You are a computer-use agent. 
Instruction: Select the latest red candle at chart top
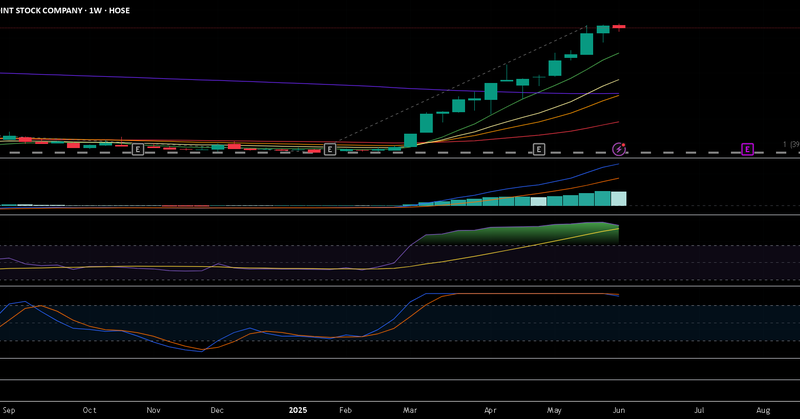click(x=619, y=27)
